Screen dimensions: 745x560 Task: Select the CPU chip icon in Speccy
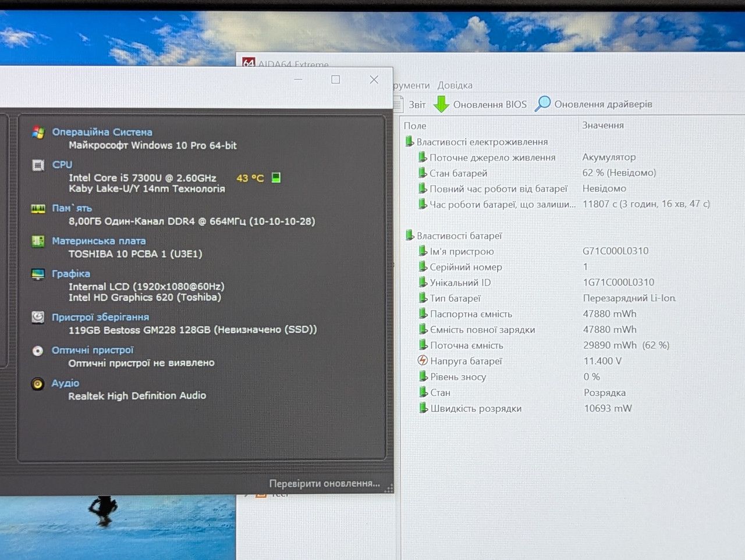(38, 165)
